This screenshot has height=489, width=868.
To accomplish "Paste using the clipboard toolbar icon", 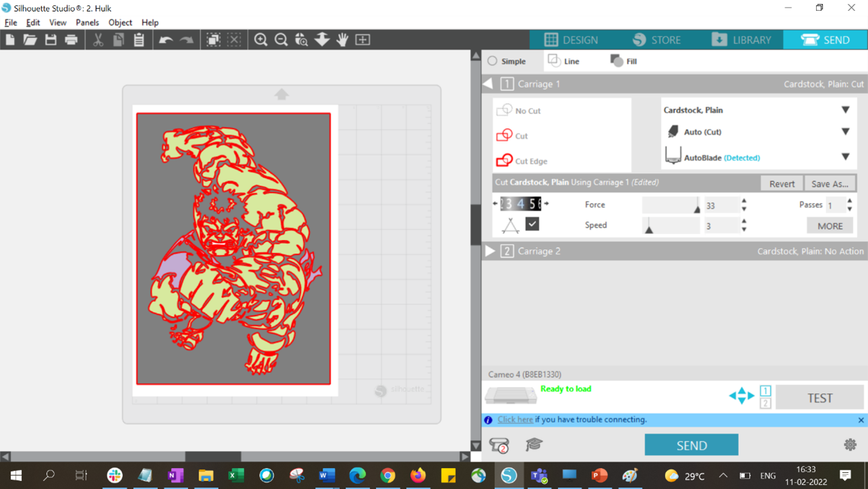I will [x=139, y=40].
